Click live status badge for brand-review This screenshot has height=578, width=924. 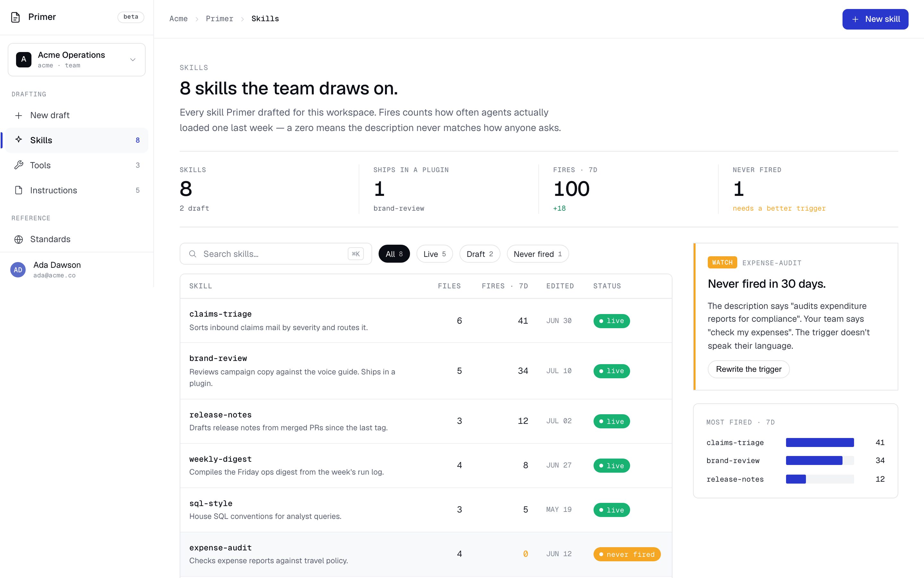coord(611,371)
